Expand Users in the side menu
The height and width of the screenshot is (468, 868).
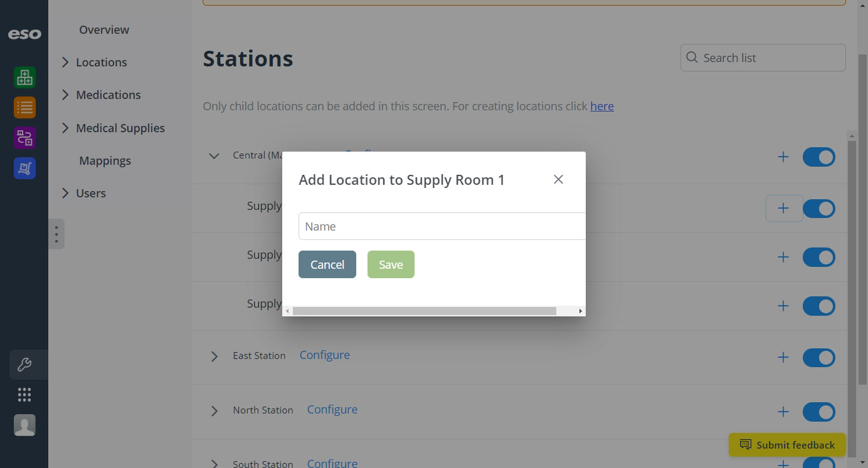65,193
